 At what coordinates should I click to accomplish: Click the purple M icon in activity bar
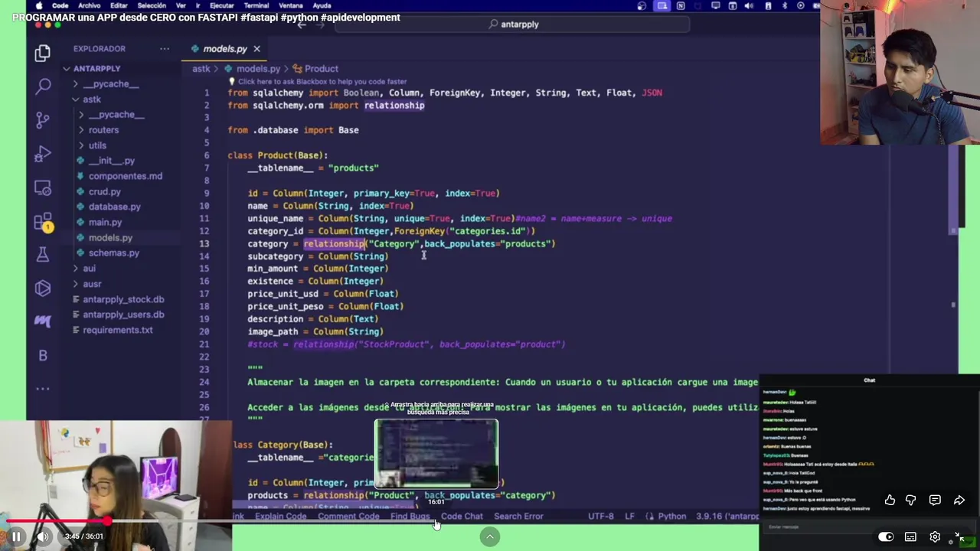(x=43, y=321)
